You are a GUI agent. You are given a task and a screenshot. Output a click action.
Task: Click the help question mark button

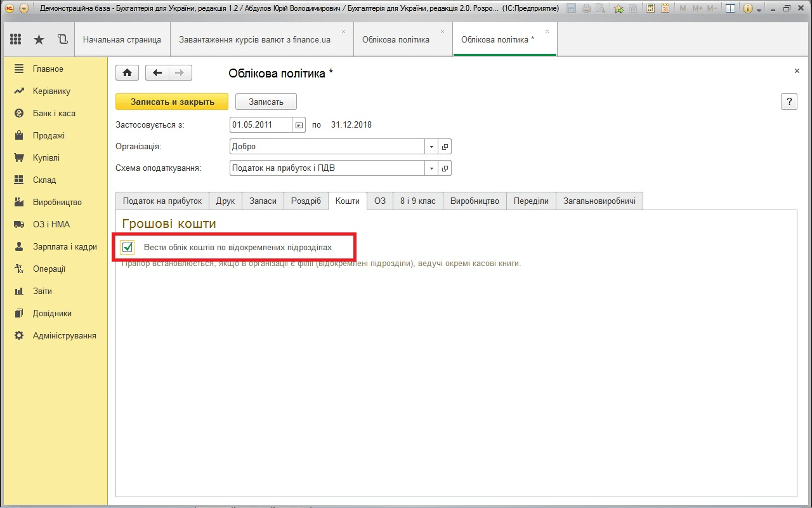pos(789,102)
